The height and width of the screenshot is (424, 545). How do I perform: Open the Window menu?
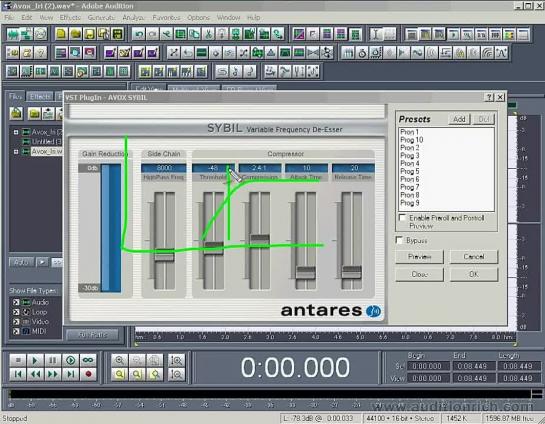pos(228,17)
